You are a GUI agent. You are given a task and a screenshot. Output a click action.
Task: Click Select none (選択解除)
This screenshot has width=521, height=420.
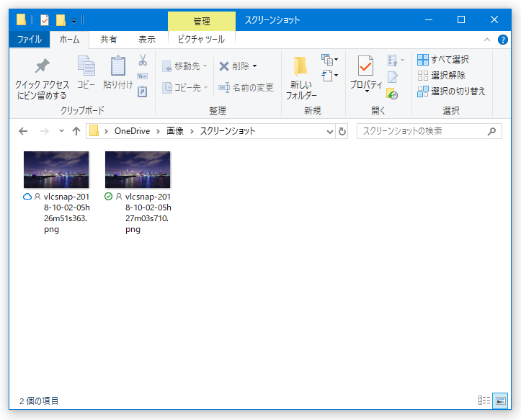441,76
